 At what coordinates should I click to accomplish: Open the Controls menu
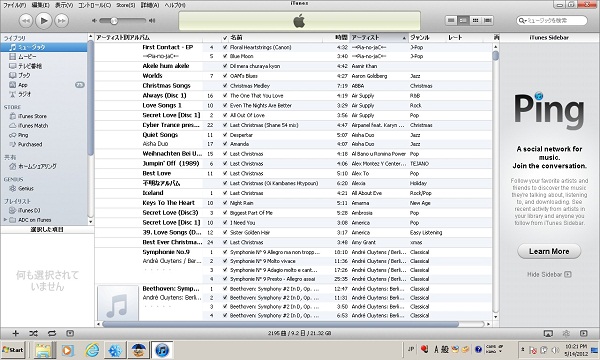94,5
